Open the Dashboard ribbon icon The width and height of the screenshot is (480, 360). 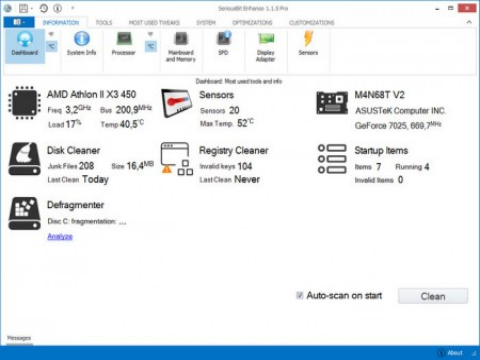pyautogui.click(x=25, y=45)
